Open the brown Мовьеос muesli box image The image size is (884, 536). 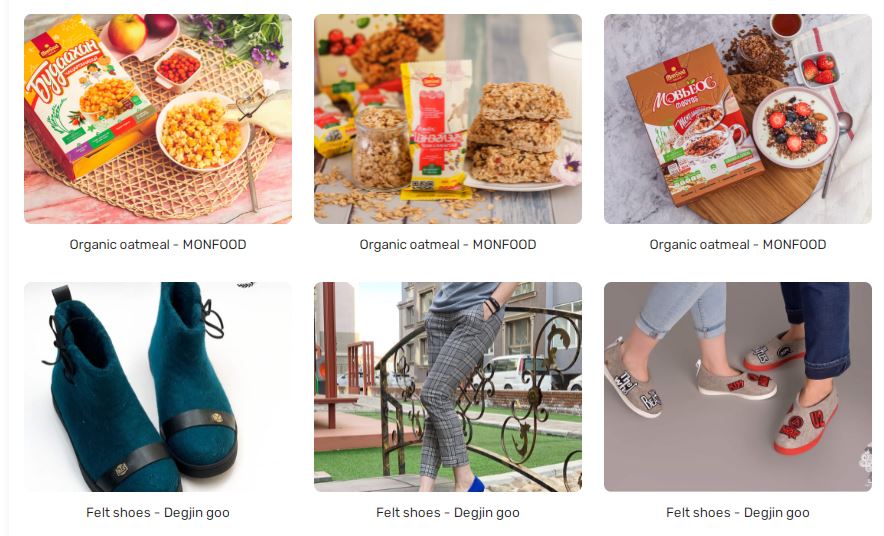click(x=737, y=119)
